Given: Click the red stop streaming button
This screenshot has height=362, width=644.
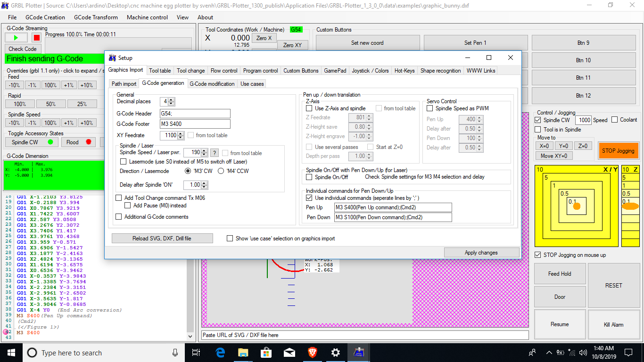Looking at the screenshot, I should point(36,38).
